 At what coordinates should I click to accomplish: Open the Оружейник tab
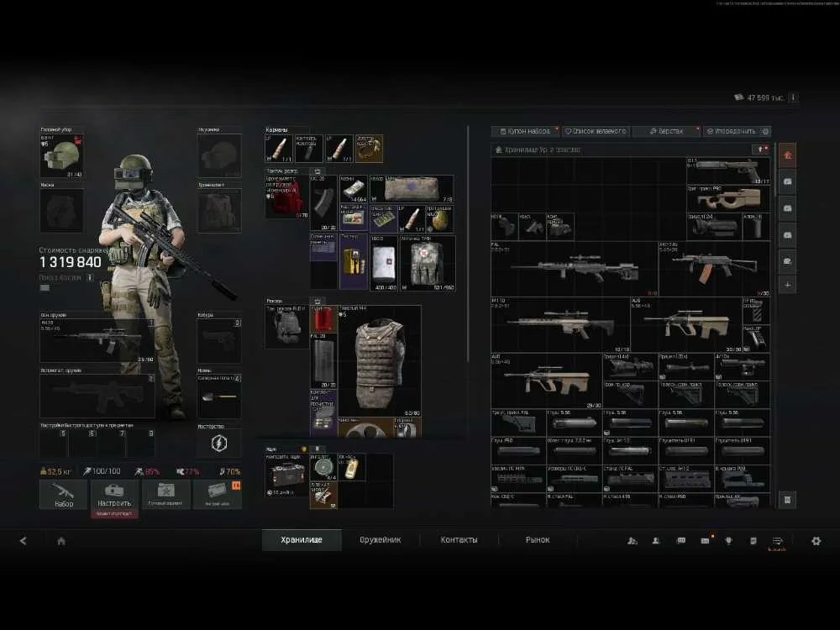point(381,540)
